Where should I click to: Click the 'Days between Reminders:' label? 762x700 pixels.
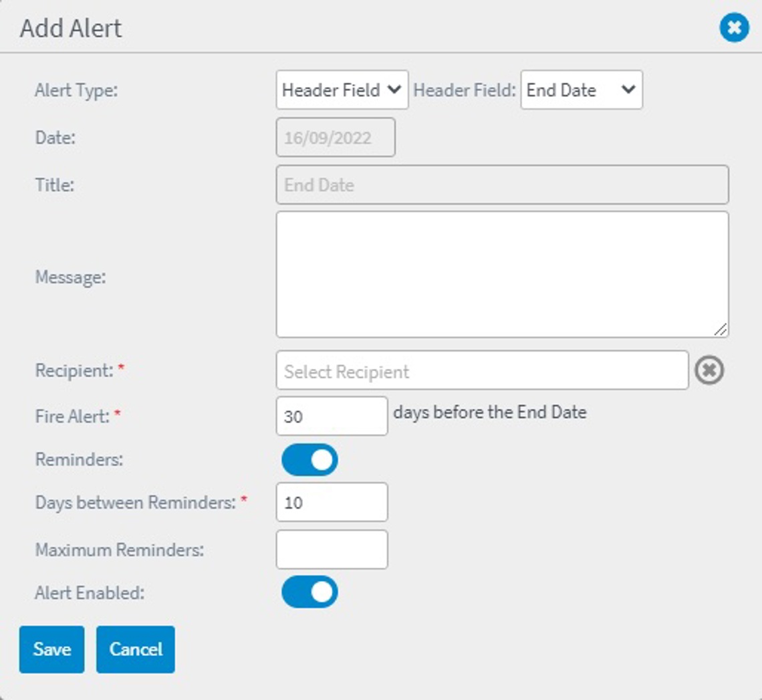coord(136,503)
